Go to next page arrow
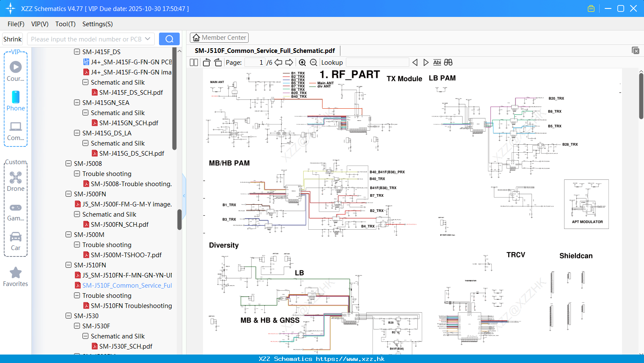The image size is (644, 363). click(289, 62)
